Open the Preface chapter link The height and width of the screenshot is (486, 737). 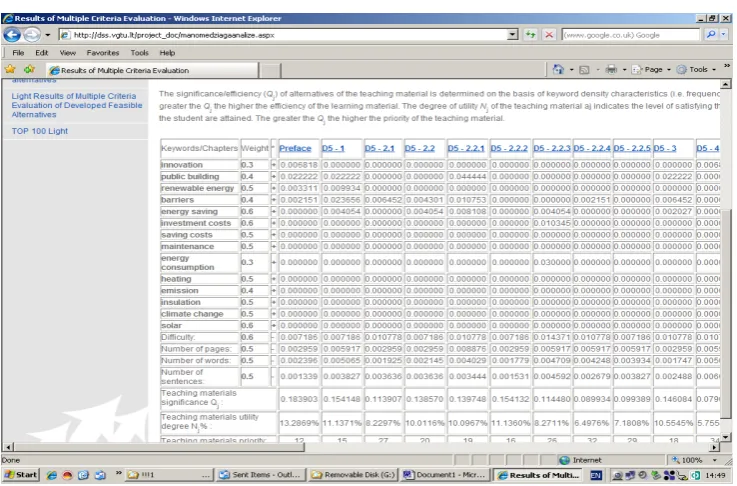click(x=295, y=149)
